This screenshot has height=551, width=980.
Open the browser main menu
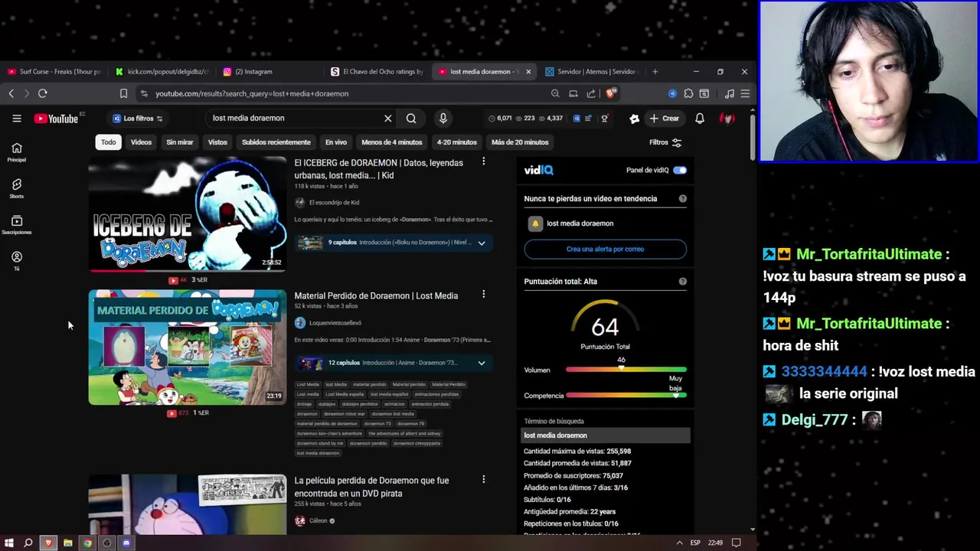tap(745, 93)
